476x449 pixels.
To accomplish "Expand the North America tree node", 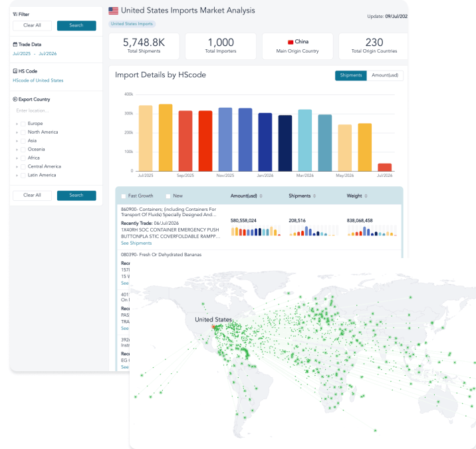I will [x=17, y=132].
